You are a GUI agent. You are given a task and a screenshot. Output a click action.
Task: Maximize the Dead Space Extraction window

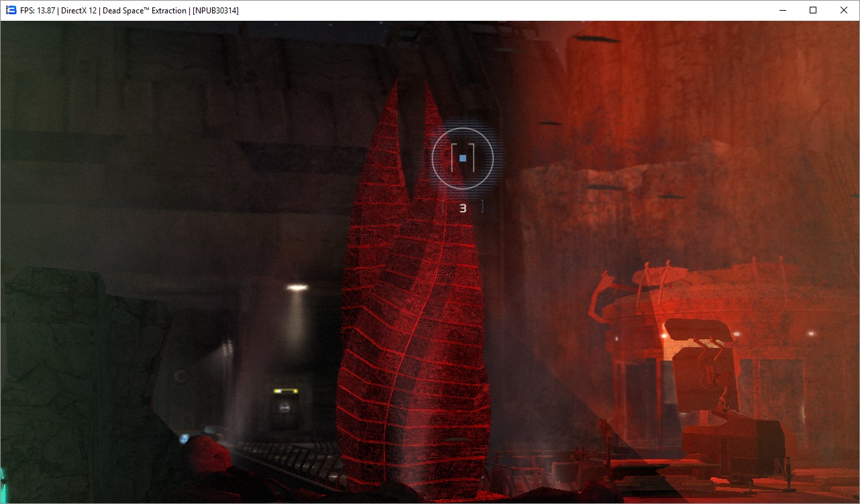[x=813, y=10]
